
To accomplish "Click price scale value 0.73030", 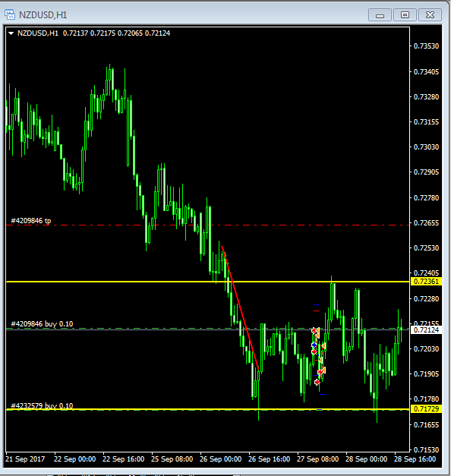I will pyautogui.click(x=427, y=147).
